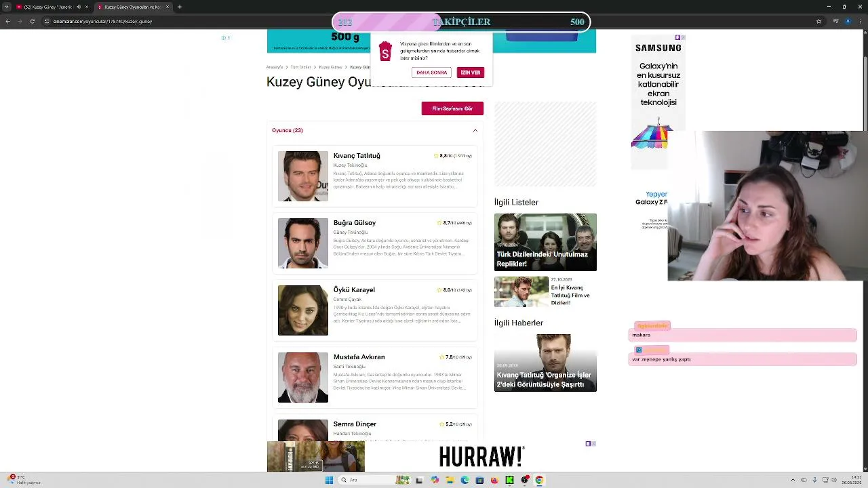
Task: Click the Film Sayfasını Gör button
Action: (452, 108)
